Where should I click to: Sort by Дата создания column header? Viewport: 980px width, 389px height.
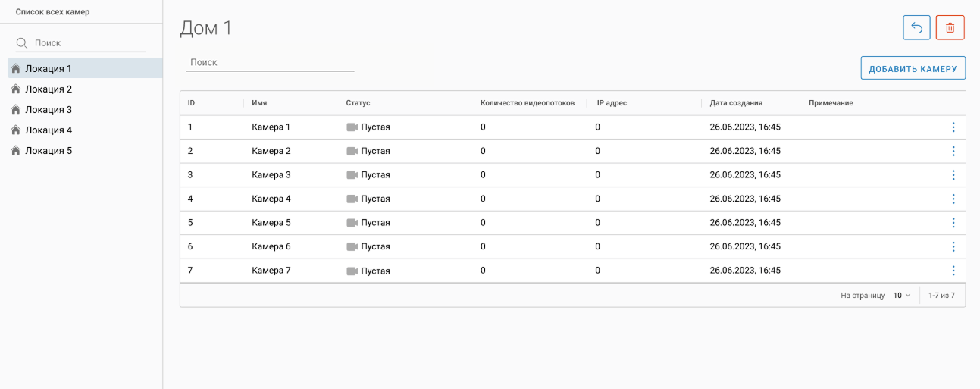[x=735, y=103]
